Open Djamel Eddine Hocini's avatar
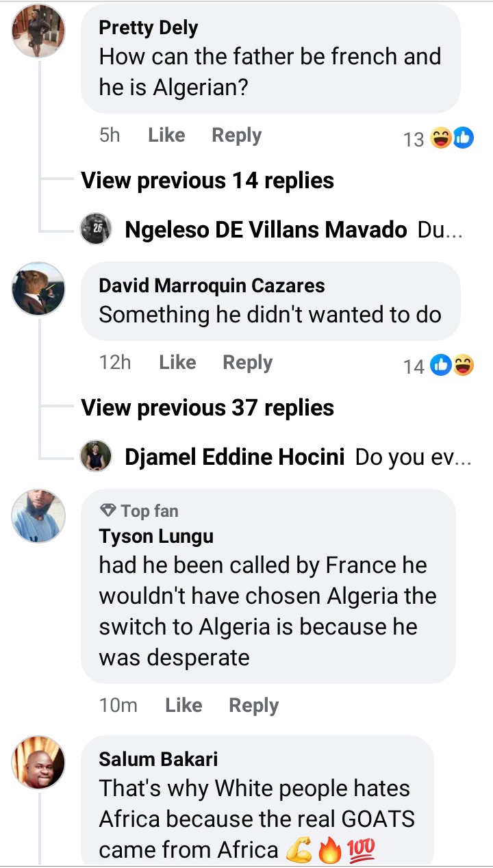Screen dimensions: 493x868 [x=96, y=457]
